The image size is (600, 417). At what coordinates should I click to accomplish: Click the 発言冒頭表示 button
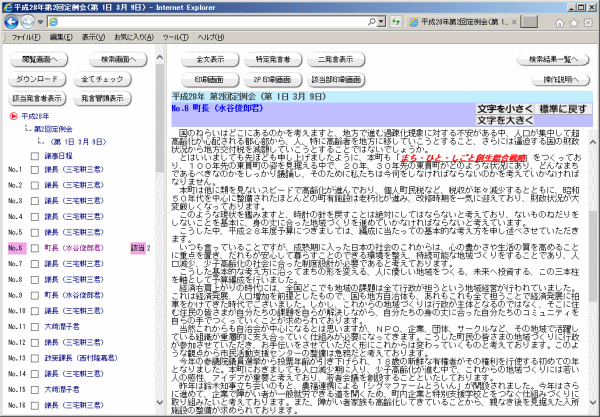point(102,98)
